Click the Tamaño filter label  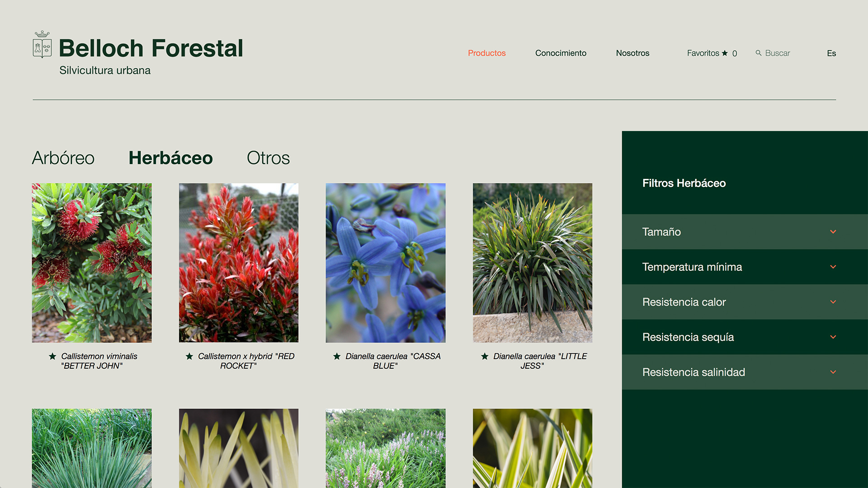click(x=661, y=232)
